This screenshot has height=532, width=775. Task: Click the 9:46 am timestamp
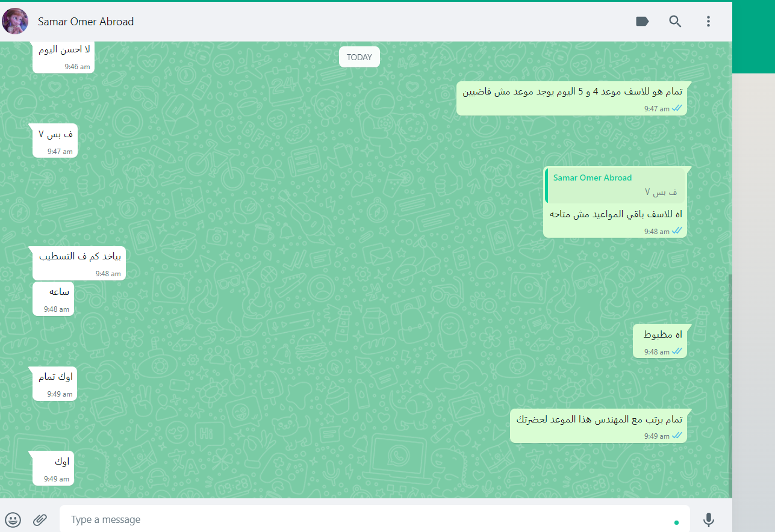click(78, 67)
